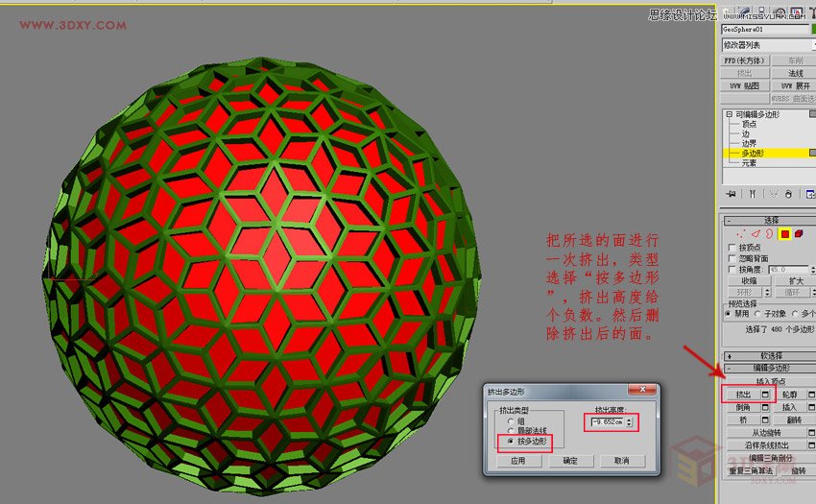Viewport: 816px width, 504px height.
Task: Select 边 in modifier stack
Action: click(745, 133)
